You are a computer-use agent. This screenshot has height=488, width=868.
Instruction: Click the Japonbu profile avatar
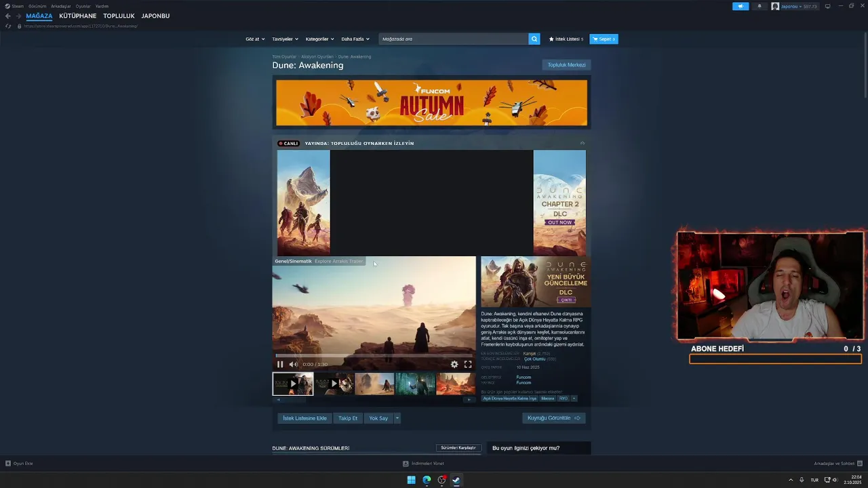[x=775, y=6]
